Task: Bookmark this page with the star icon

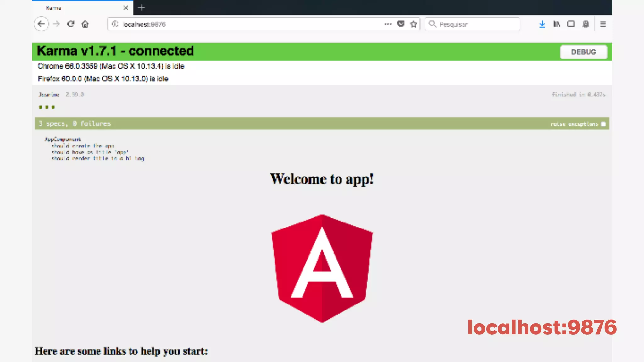Action: (x=414, y=24)
